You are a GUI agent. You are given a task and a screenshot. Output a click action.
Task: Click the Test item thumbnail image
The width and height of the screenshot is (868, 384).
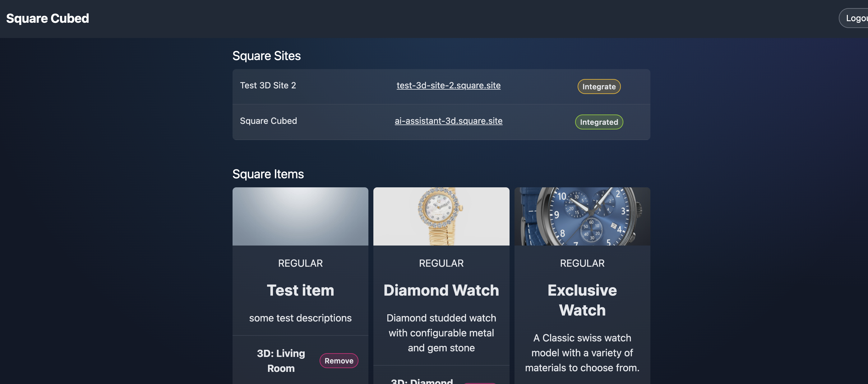coord(300,216)
